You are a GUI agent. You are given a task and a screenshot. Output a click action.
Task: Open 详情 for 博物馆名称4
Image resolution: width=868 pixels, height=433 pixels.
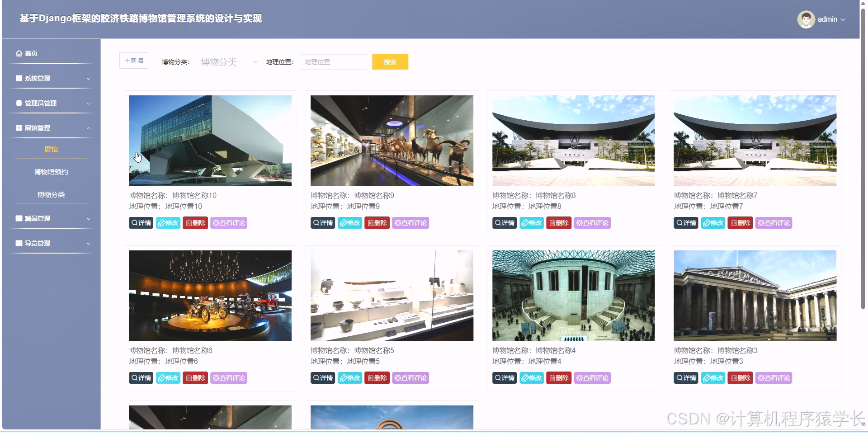(x=505, y=378)
